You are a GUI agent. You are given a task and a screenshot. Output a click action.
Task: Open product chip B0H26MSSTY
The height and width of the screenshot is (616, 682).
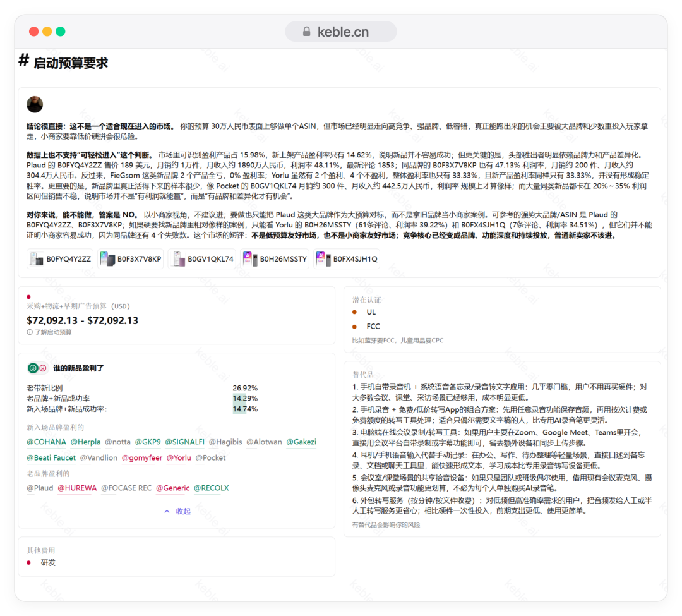click(275, 259)
